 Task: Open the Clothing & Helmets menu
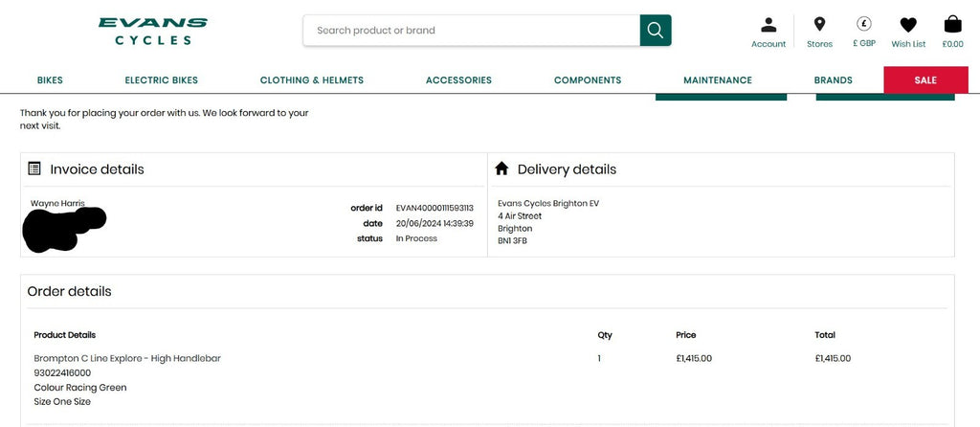coord(312,80)
